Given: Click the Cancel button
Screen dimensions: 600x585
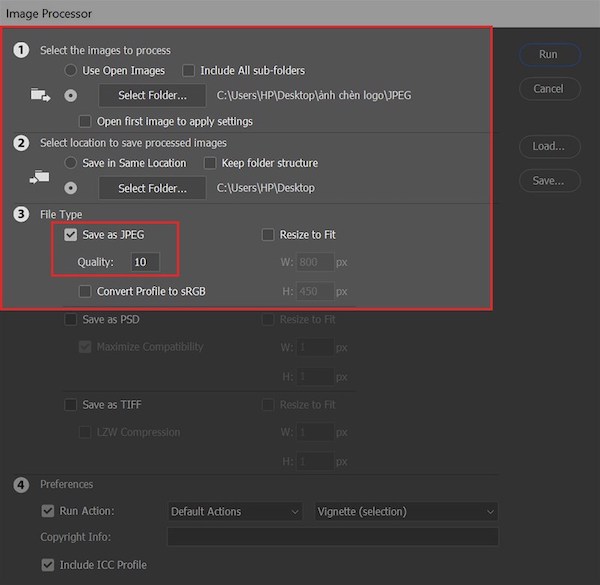Looking at the screenshot, I should (548, 88).
